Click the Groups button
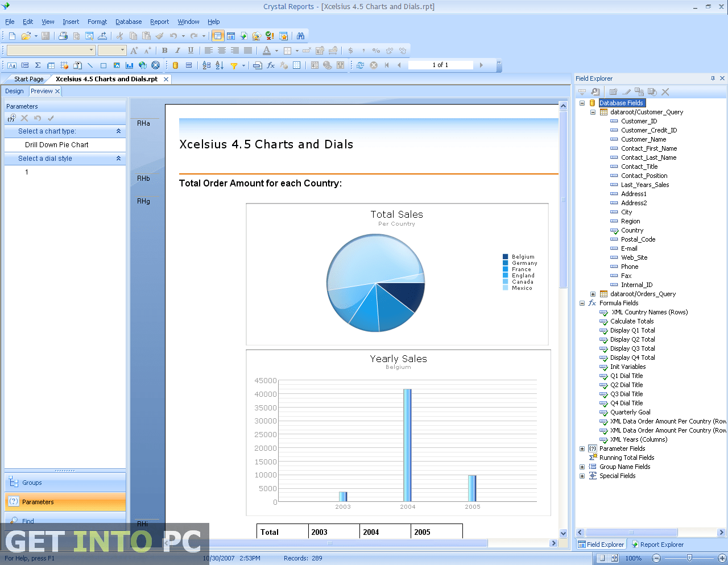This screenshot has width=728, height=565. click(65, 483)
